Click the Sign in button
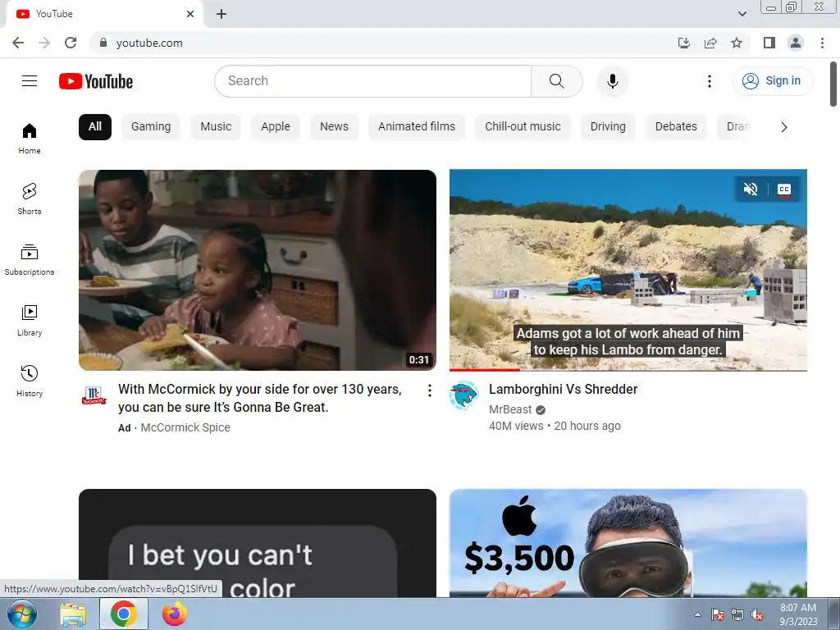 773,81
